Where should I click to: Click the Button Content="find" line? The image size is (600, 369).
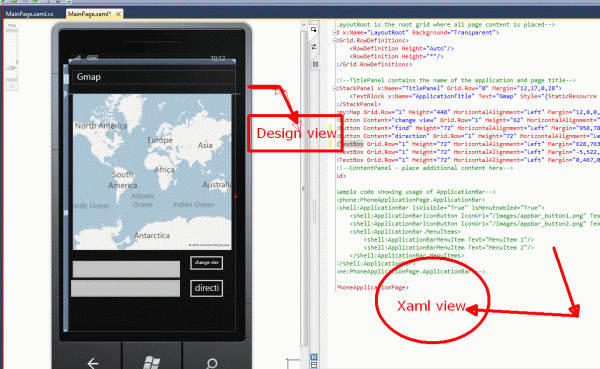(468, 128)
